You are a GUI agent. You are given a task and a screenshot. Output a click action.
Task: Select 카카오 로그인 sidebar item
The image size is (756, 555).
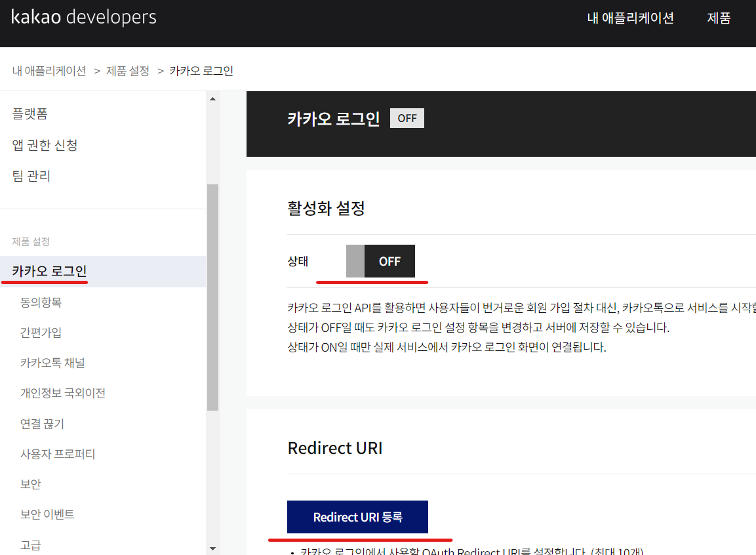(x=103, y=271)
